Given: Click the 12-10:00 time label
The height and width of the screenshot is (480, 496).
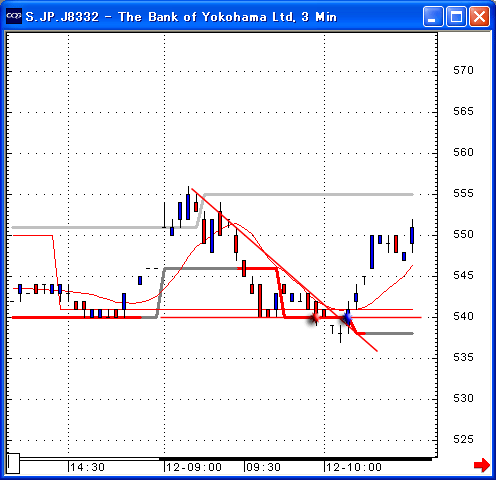Looking at the screenshot, I should 354,467.
